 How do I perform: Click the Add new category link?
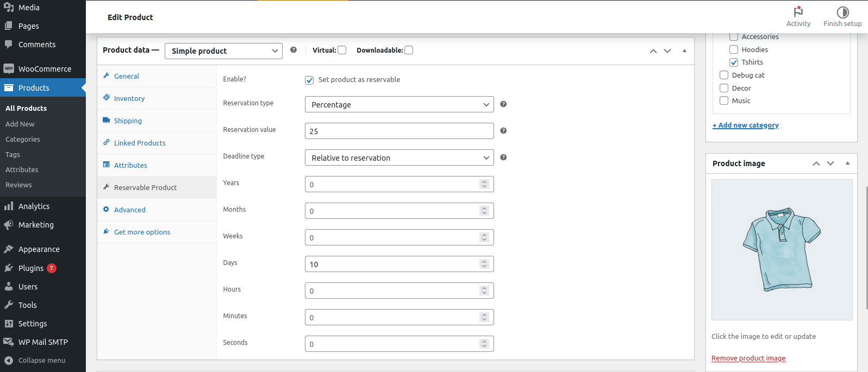746,125
